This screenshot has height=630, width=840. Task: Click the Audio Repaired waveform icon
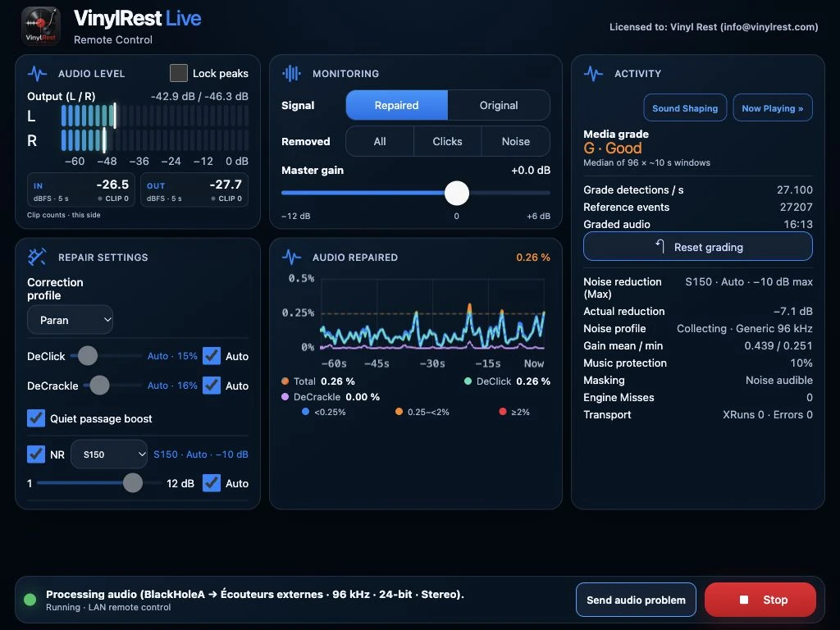coord(291,257)
